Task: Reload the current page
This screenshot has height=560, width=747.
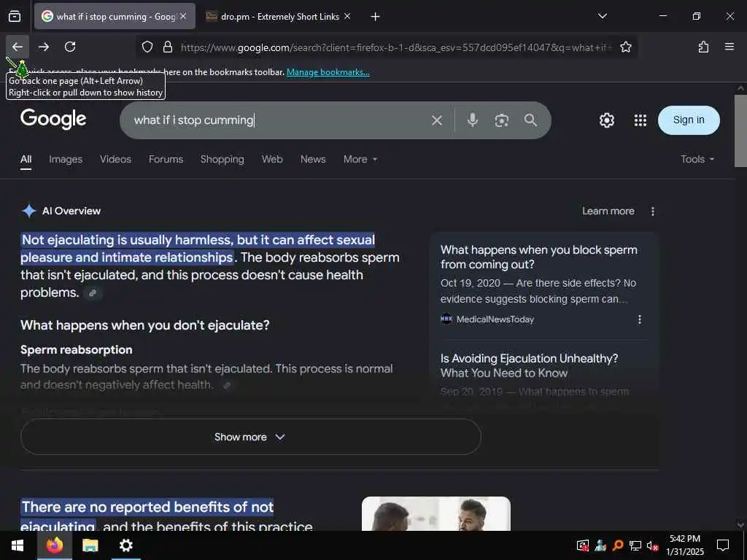Action: 70,47
